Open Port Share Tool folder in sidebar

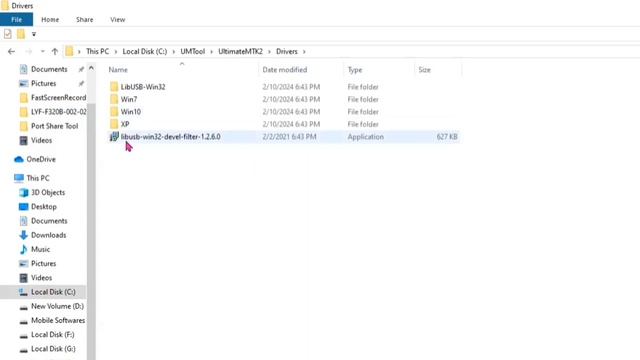coord(54,126)
